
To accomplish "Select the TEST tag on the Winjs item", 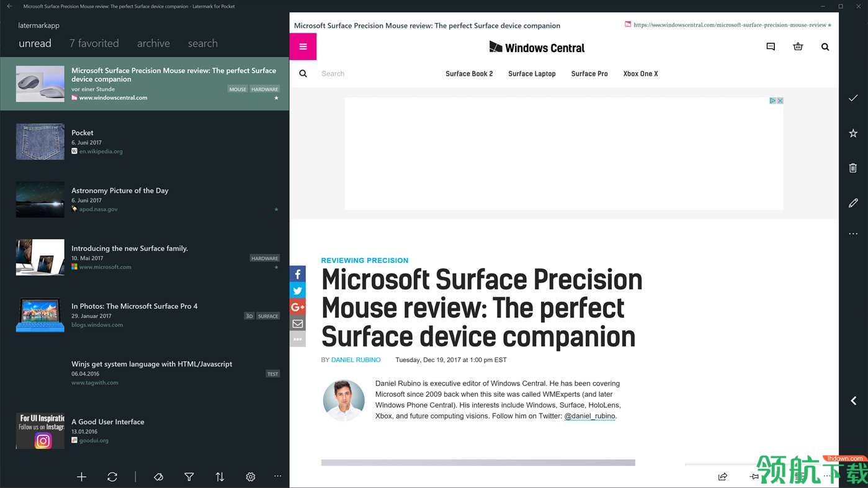I will [x=272, y=374].
